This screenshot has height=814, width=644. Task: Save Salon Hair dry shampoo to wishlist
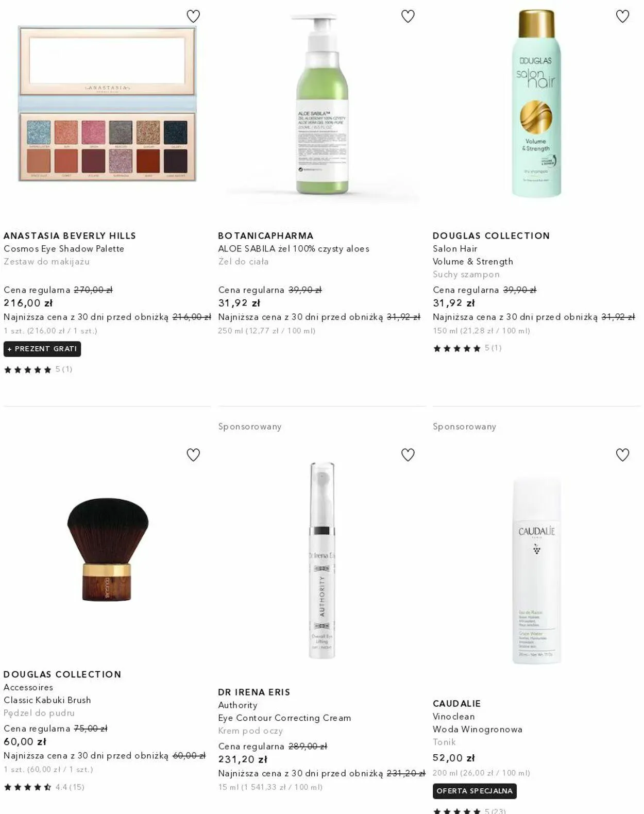click(x=623, y=16)
